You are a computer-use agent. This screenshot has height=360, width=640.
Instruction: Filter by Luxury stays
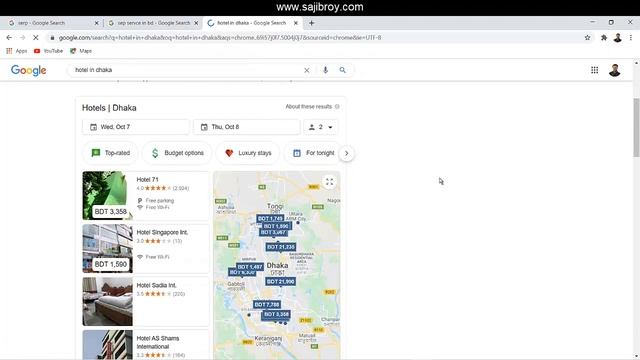coord(248,153)
